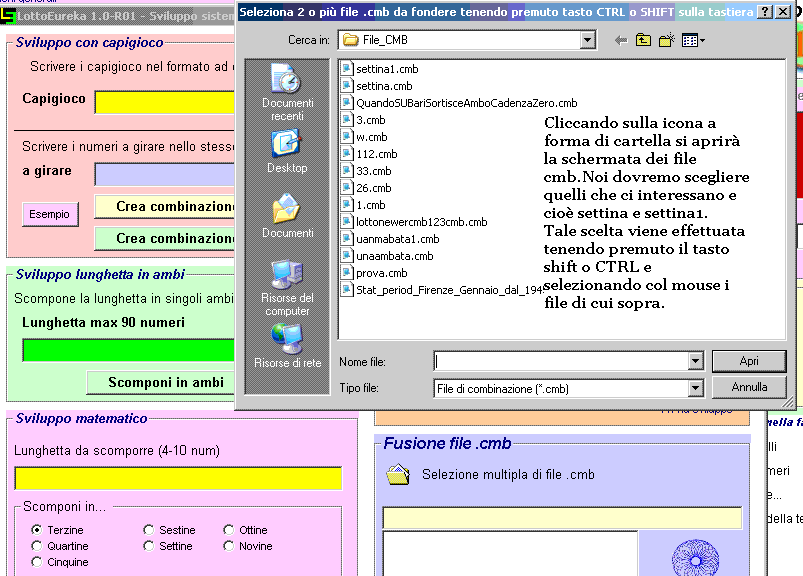
Task: Click file icon of uanmabata1.cmb
Action: point(347,239)
